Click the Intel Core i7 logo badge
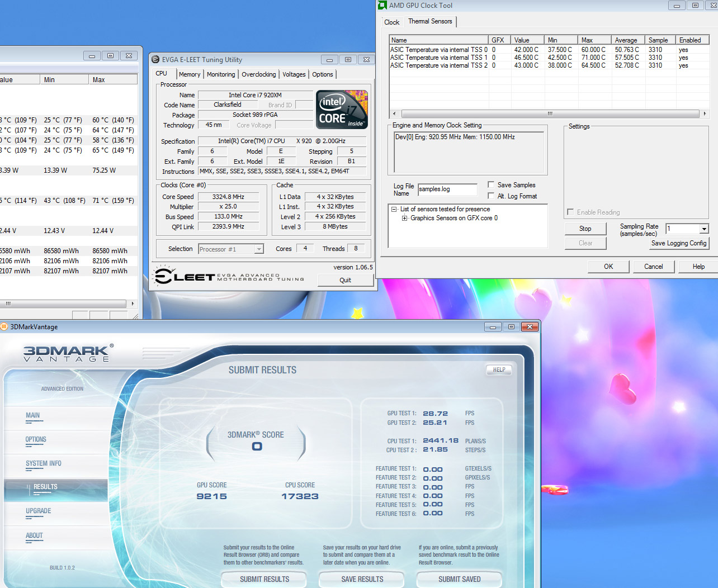Image resolution: width=718 pixels, height=588 pixels. coord(342,110)
